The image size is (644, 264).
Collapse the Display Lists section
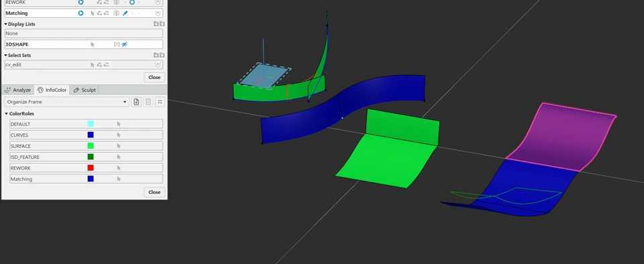6,23
